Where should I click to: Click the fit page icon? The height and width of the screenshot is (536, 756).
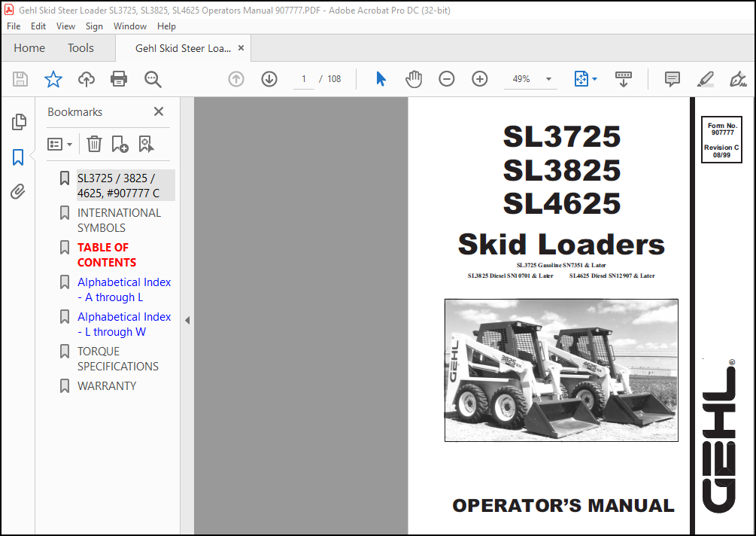click(x=581, y=78)
